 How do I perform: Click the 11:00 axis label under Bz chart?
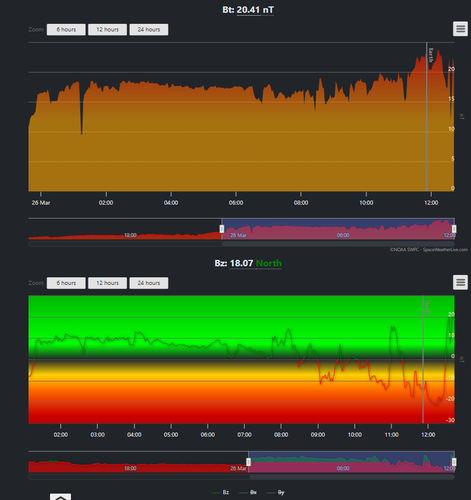tap(391, 435)
